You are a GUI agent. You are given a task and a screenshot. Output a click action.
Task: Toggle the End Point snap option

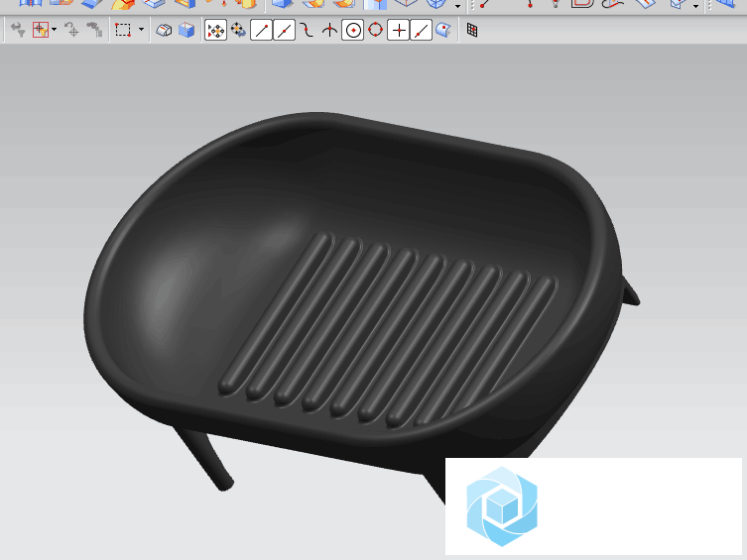[x=261, y=31]
